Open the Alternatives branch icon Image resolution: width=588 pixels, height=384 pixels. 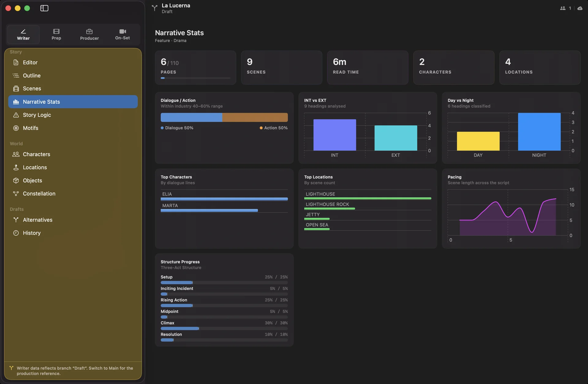point(16,220)
